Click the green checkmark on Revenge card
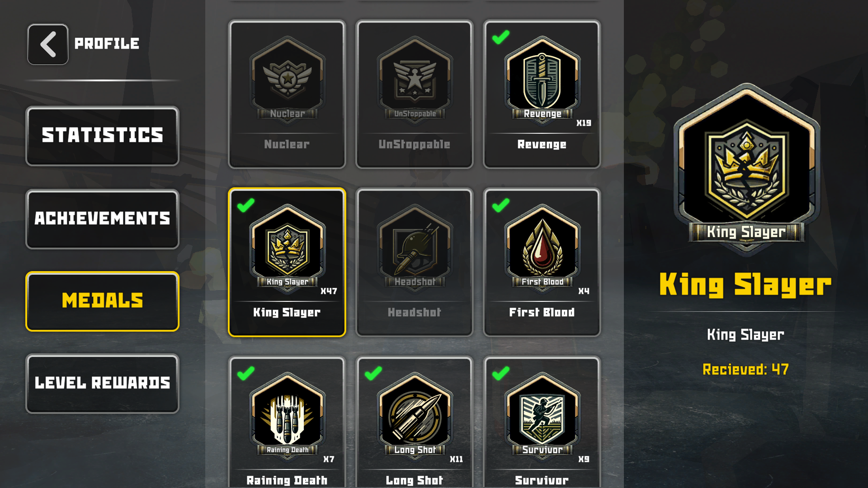This screenshot has height=488, width=868. click(501, 37)
